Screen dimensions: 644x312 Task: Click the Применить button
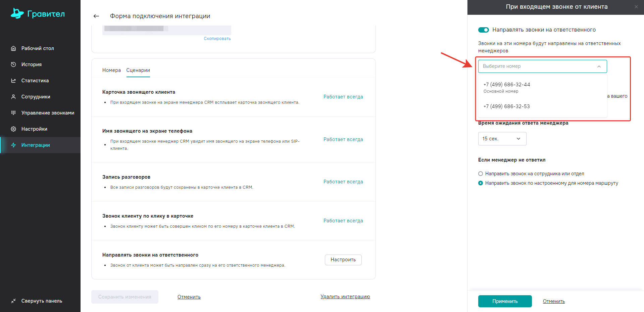[x=505, y=301]
